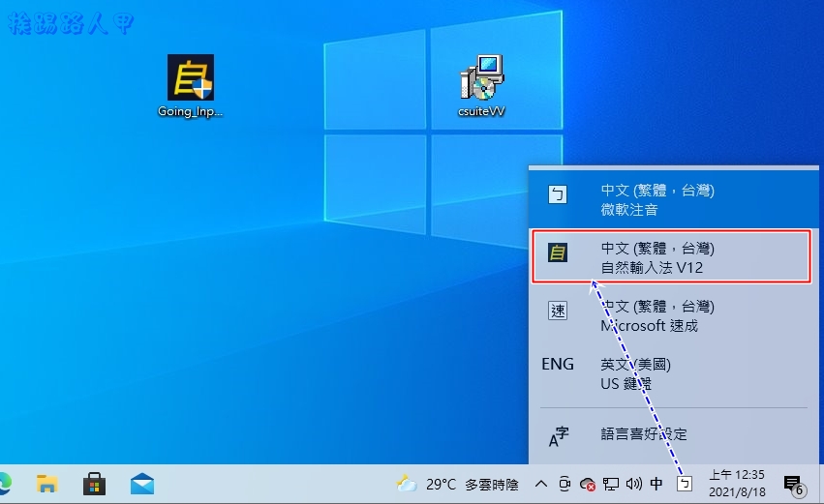Click the OneDrive cloud tray icon
Screen dimensions: 824x504
coord(588,484)
